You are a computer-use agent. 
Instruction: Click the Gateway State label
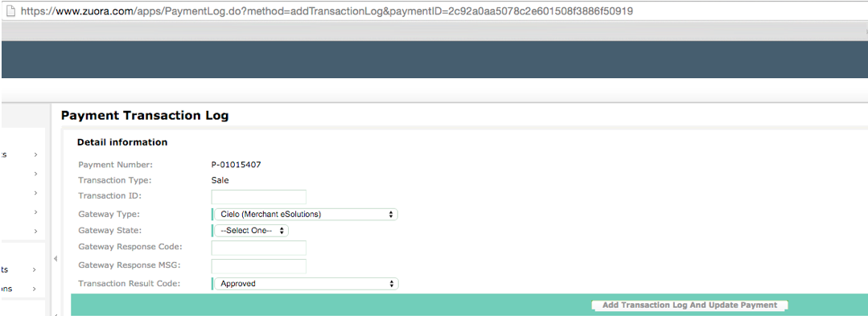110,230
